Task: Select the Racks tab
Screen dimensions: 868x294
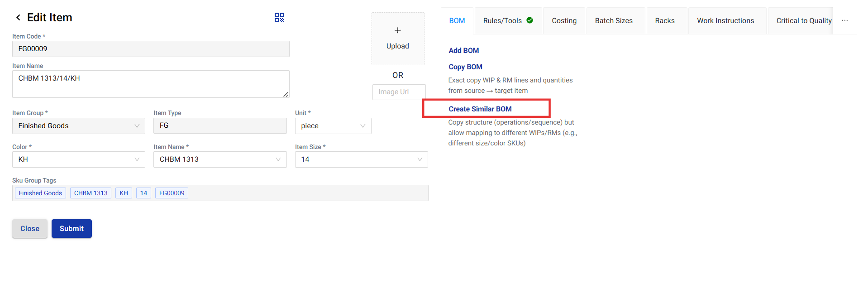Action: [x=664, y=21]
